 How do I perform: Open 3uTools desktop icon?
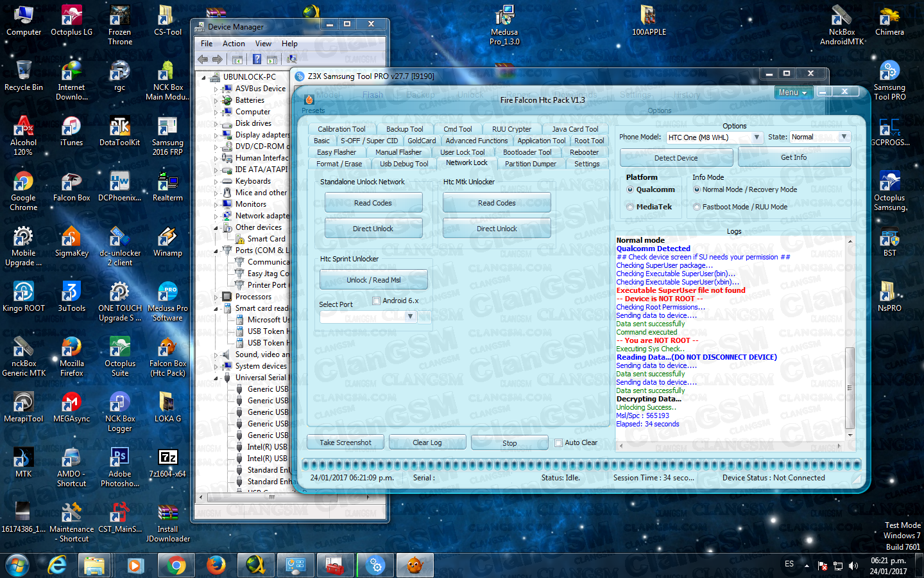pos(71,297)
